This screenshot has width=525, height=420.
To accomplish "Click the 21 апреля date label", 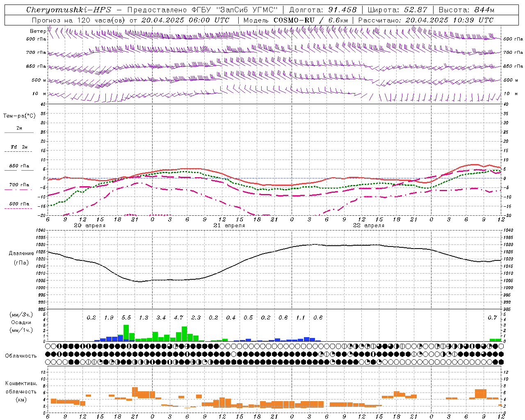I will [x=229, y=226].
